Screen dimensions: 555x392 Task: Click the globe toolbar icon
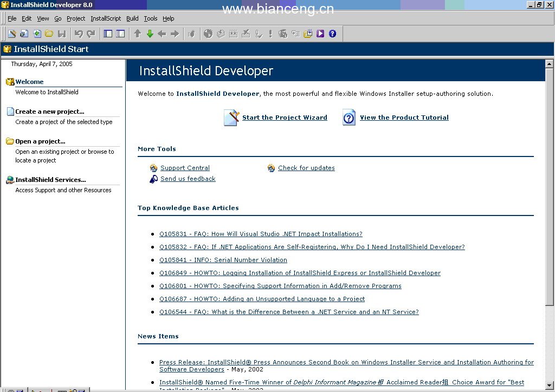click(208, 34)
